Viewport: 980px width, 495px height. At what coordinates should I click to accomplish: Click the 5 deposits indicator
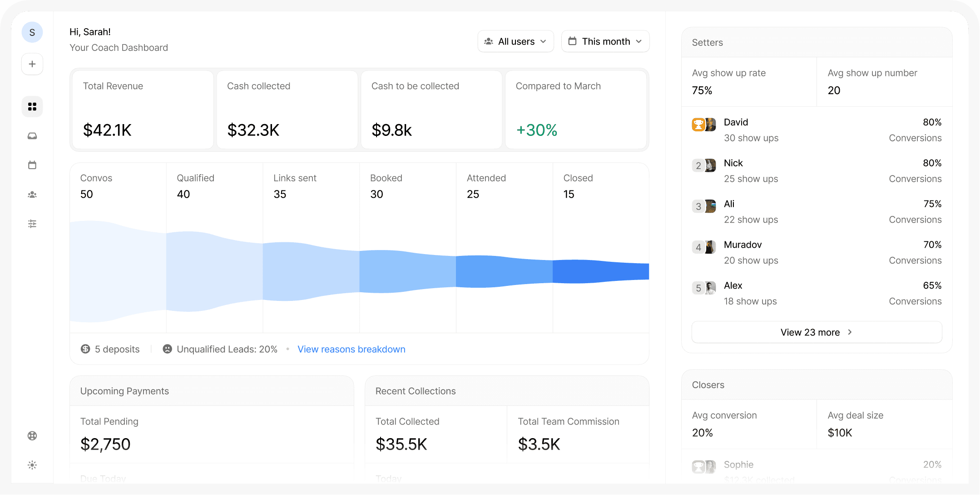pyautogui.click(x=110, y=349)
